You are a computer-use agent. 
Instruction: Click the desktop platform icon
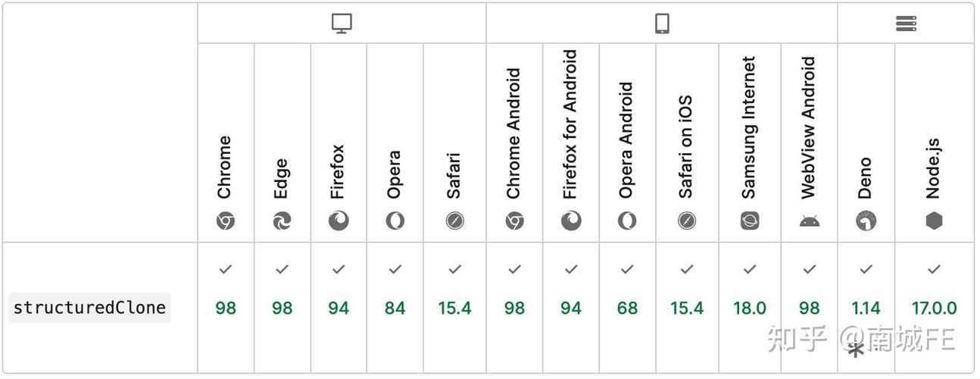[342, 23]
